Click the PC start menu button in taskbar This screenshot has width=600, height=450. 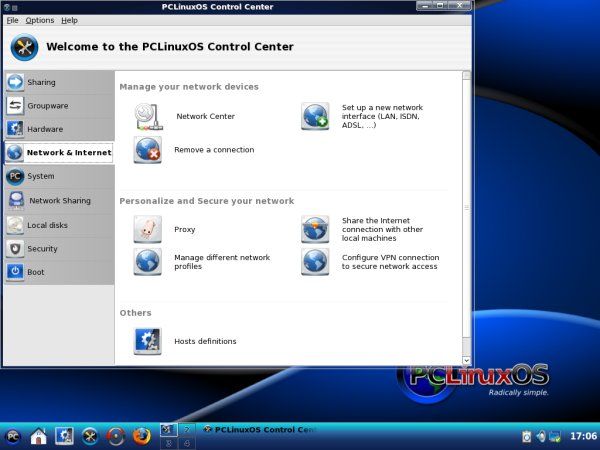13,437
